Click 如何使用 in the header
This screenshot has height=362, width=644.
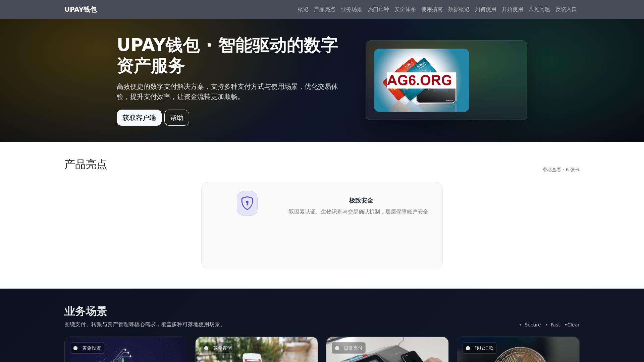(x=485, y=9)
